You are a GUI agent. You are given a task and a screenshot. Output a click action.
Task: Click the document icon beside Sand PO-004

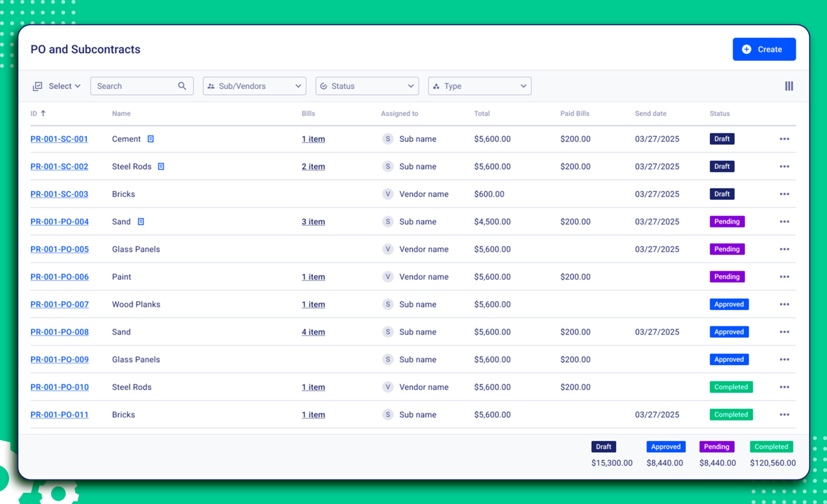pos(141,222)
